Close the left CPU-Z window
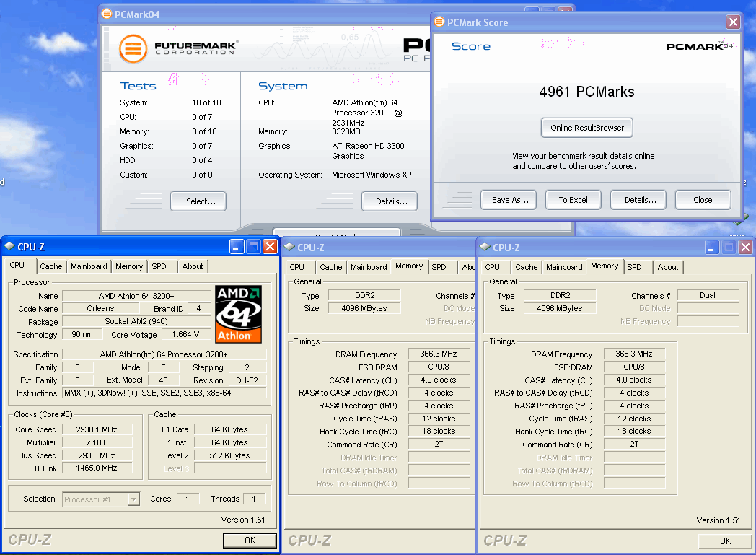The height and width of the screenshot is (555, 756). (271, 247)
